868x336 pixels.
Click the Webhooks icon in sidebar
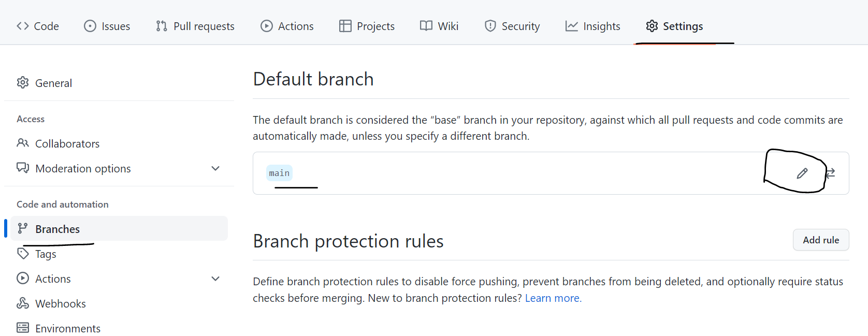[23, 303]
